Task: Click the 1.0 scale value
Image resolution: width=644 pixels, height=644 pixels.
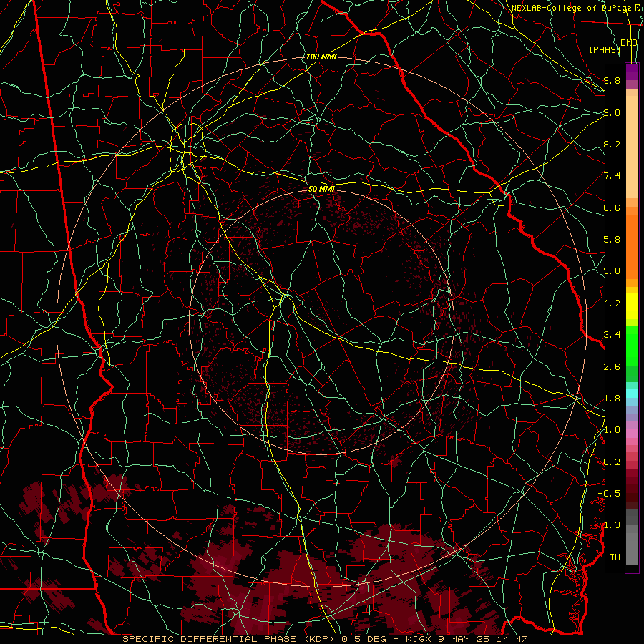Action: (612, 430)
